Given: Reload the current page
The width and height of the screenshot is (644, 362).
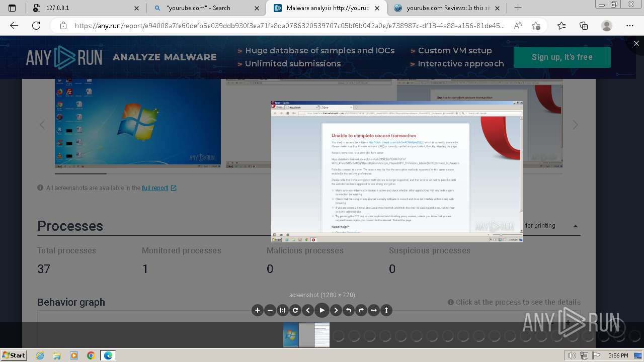Looking at the screenshot, I should 36,26.
